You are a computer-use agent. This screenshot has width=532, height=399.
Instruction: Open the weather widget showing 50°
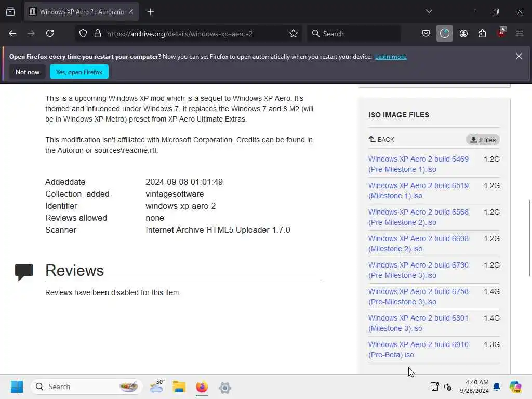[157, 387]
